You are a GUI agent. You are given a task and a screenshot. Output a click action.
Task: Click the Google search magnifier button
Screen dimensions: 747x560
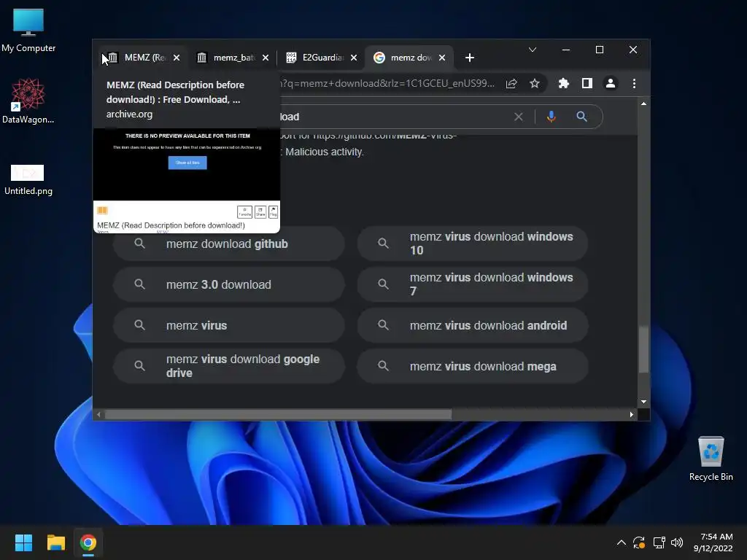coord(581,117)
